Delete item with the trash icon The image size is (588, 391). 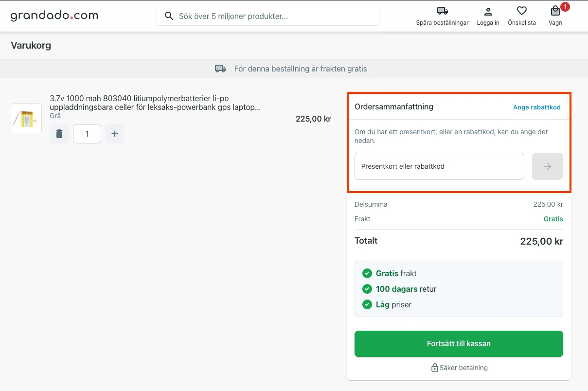(59, 134)
